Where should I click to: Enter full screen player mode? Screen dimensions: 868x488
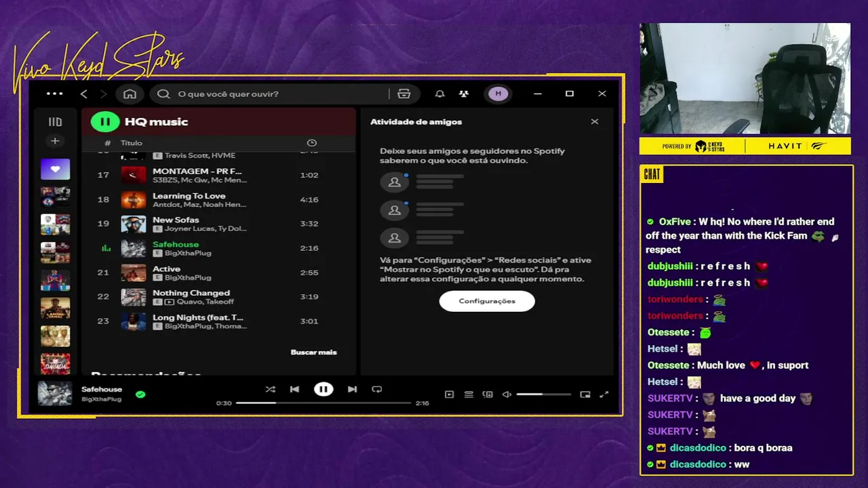coord(604,394)
